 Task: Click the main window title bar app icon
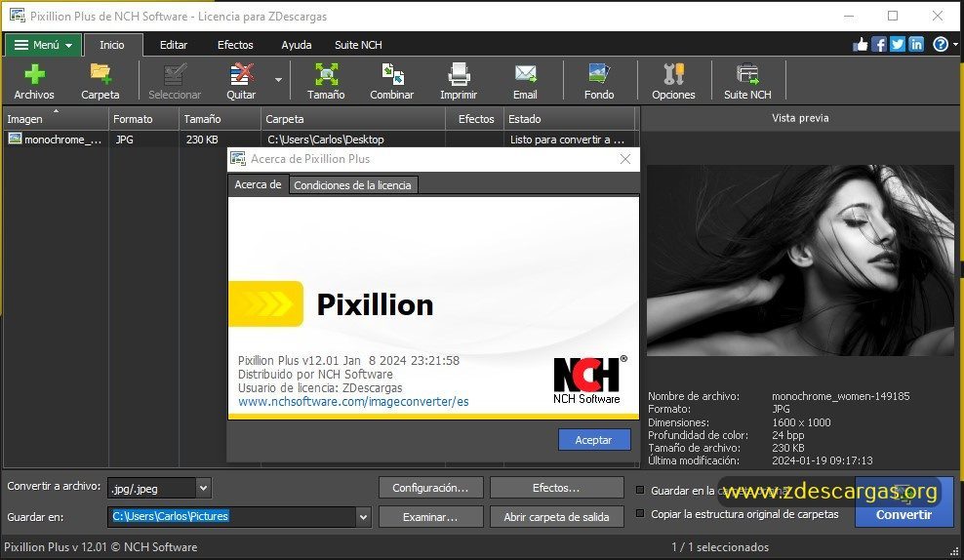coord(18,16)
